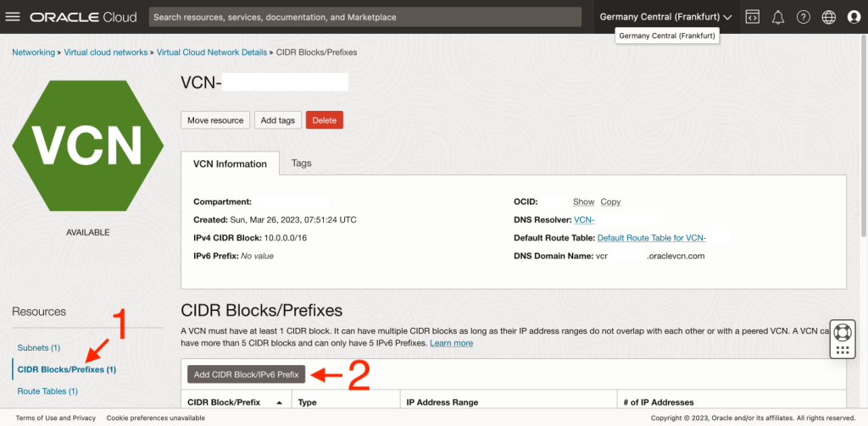
Task: Copy the OCID value
Action: coord(610,202)
